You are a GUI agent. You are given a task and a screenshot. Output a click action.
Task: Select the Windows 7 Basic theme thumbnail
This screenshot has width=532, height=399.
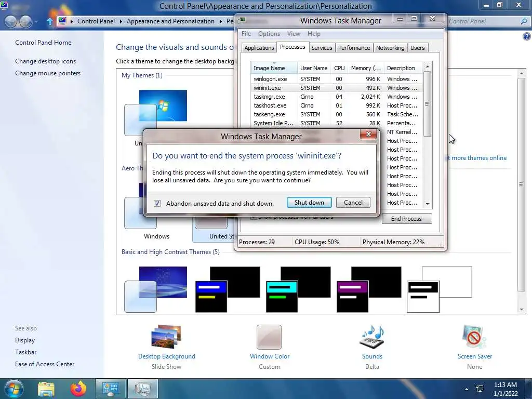[156, 289]
